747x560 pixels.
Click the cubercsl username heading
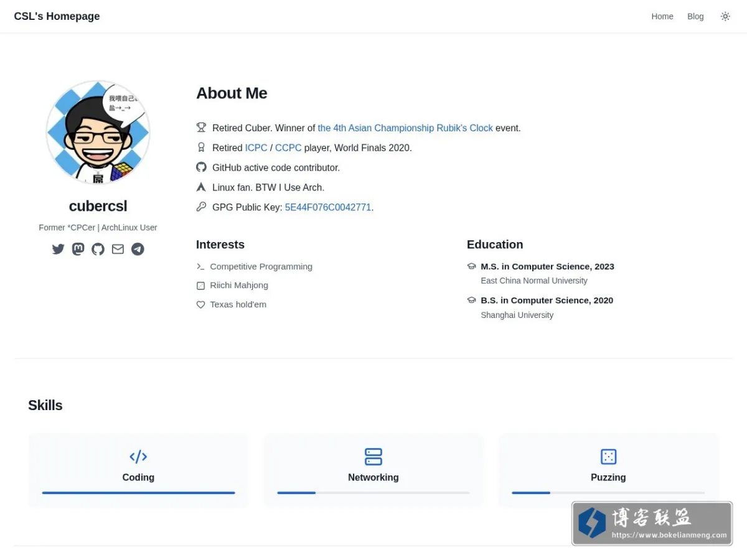click(98, 206)
